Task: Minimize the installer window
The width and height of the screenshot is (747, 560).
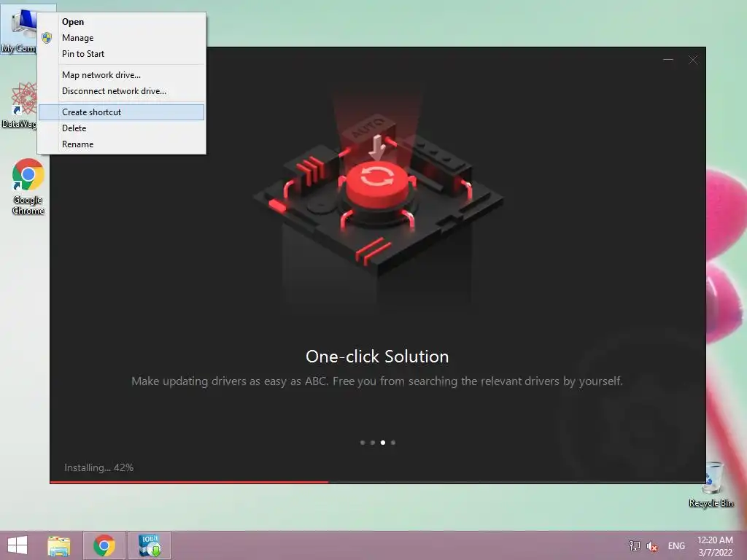Action: 668,60
